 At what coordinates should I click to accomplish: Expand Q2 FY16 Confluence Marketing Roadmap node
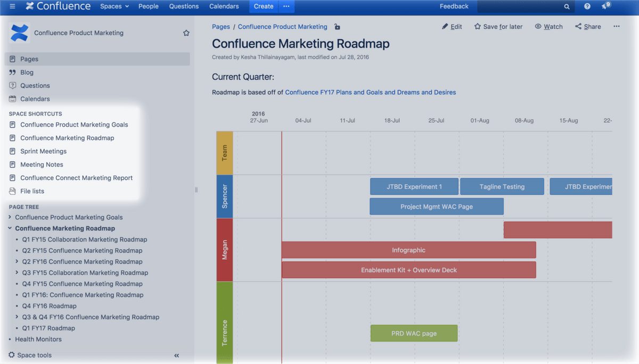click(x=17, y=262)
